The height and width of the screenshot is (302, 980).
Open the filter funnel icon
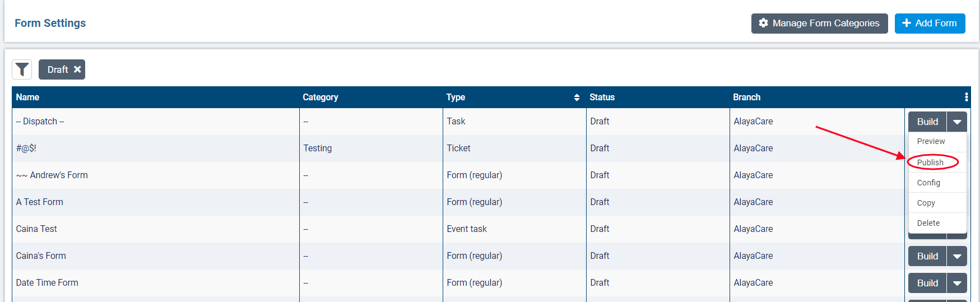pyautogui.click(x=22, y=69)
